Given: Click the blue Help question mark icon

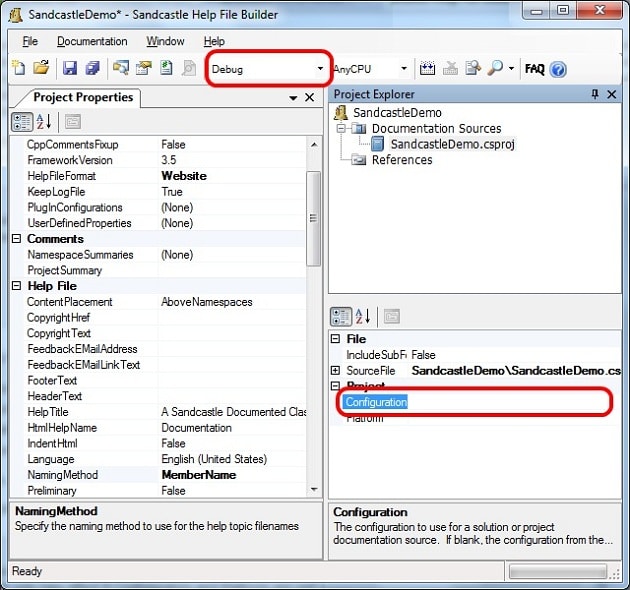Looking at the screenshot, I should [x=558, y=69].
